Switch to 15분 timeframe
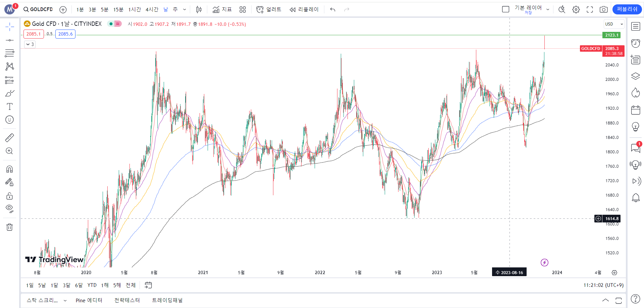Image resolution: width=644 pixels, height=308 pixels. tap(118, 9)
